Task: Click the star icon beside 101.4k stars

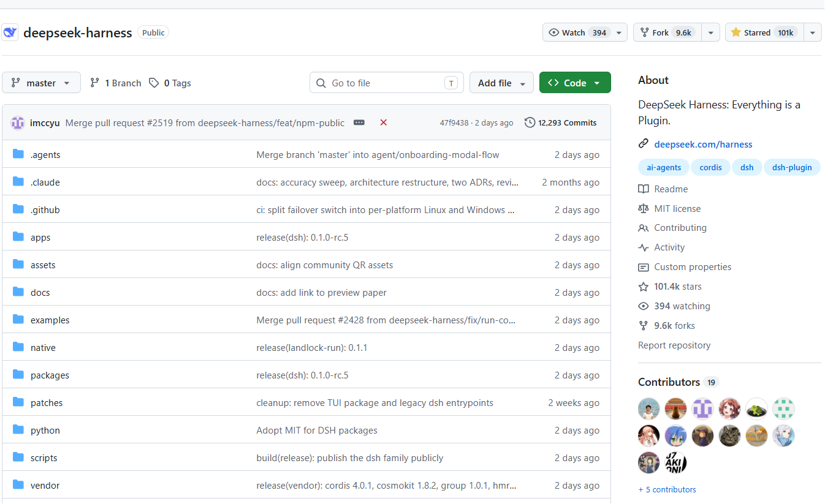Action: tap(643, 287)
